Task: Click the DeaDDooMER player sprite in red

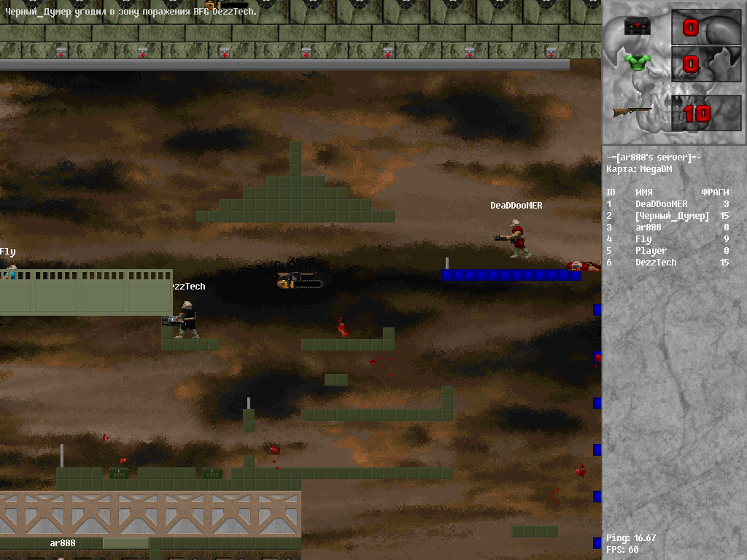Action: tap(514, 238)
